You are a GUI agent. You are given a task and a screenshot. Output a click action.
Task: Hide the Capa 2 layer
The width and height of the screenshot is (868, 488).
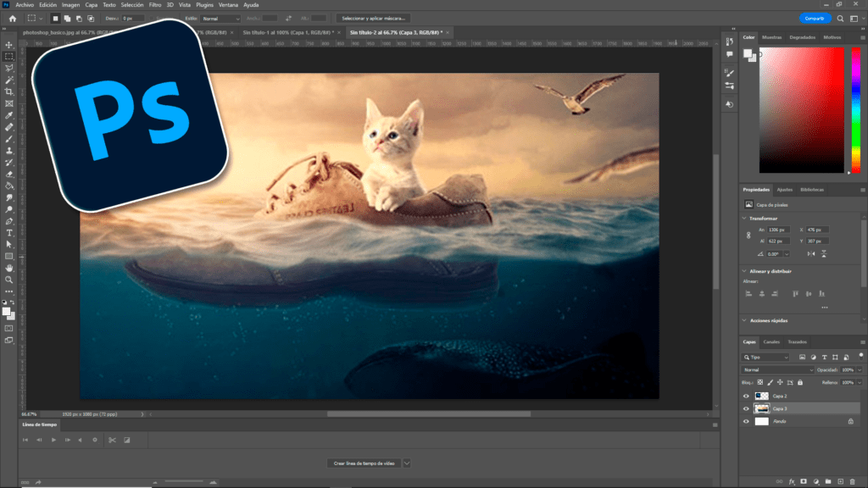(x=746, y=396)
